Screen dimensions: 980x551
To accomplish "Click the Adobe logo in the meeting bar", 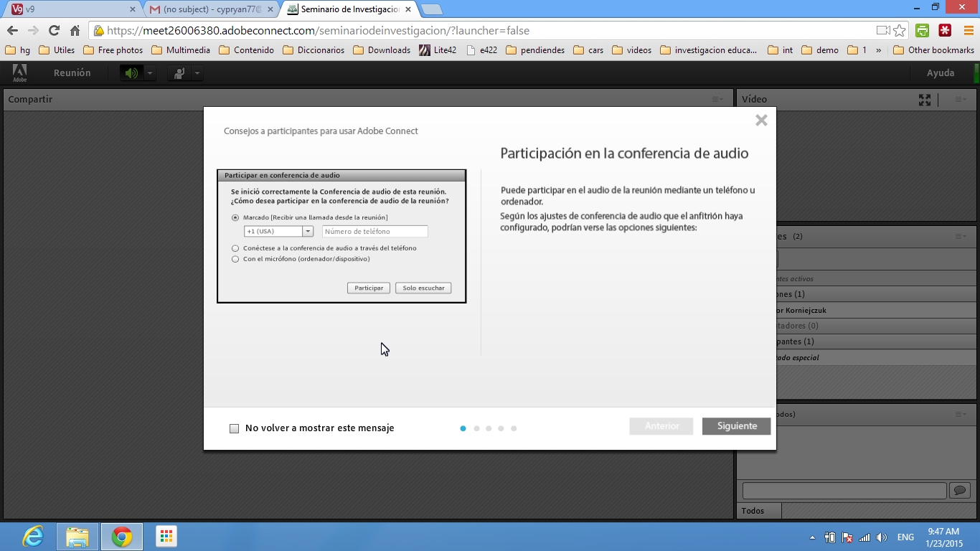I will pyautogui.click(x=19, y=72).
